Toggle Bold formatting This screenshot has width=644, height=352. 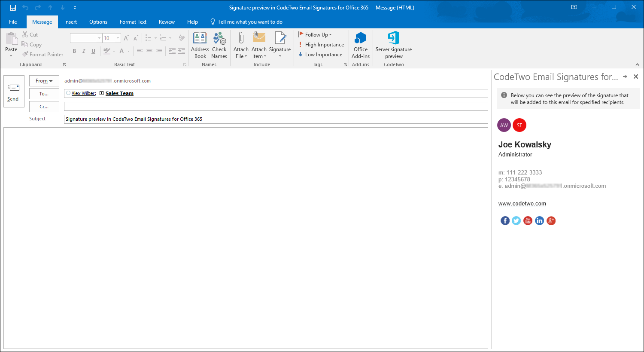tap(74, 51)
